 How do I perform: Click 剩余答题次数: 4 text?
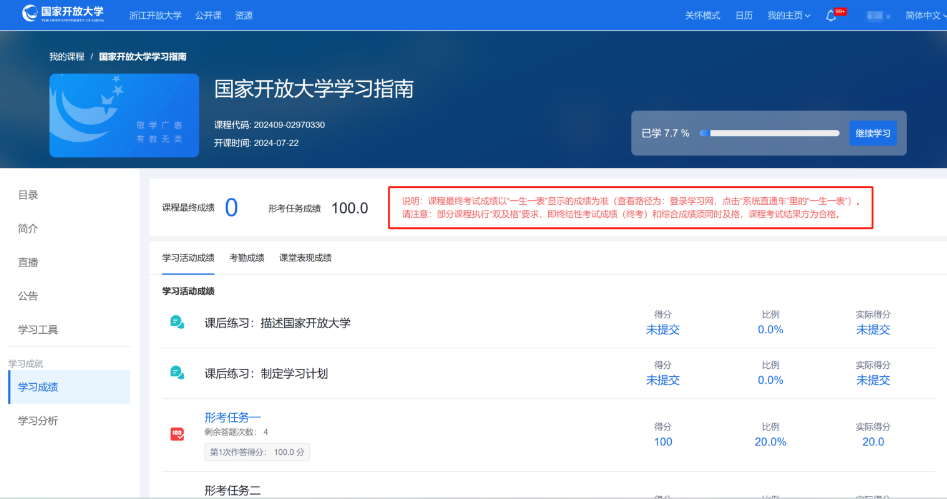pos(236,432)
